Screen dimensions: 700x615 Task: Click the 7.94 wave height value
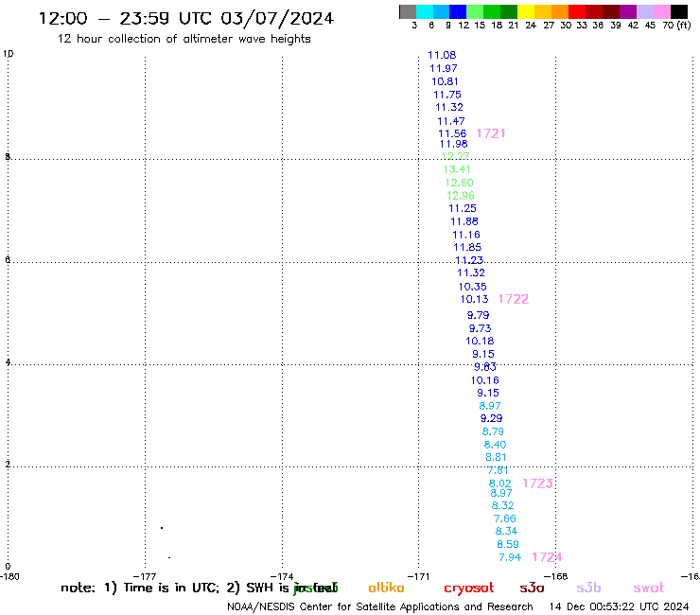[510, 558]
